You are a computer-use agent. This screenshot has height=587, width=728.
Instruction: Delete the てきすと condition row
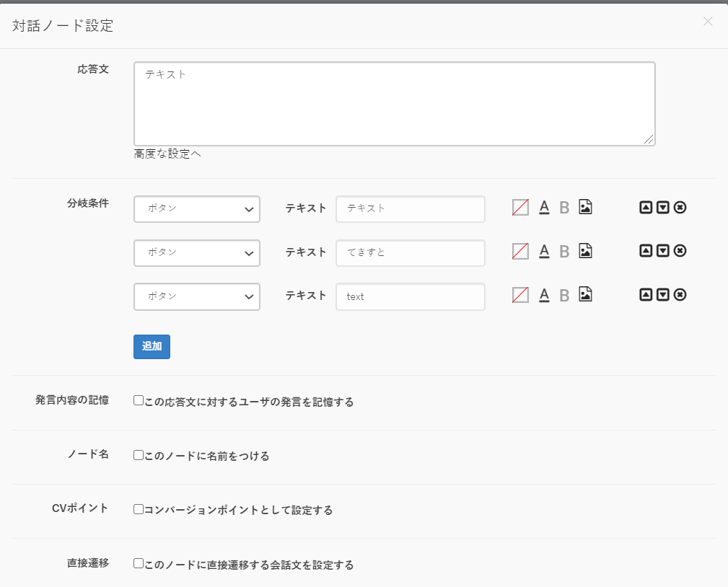pyautogui.click(x=680, y=251)
